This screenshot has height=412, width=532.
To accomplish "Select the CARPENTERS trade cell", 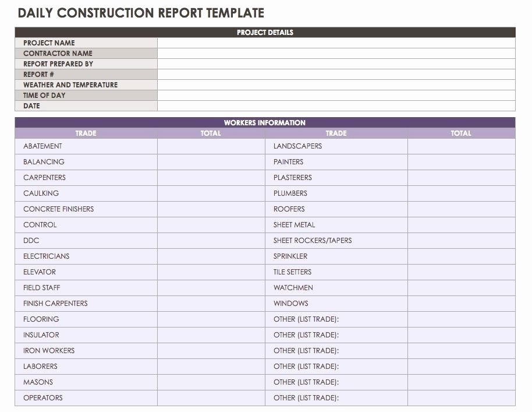I will tap(86, 178).
